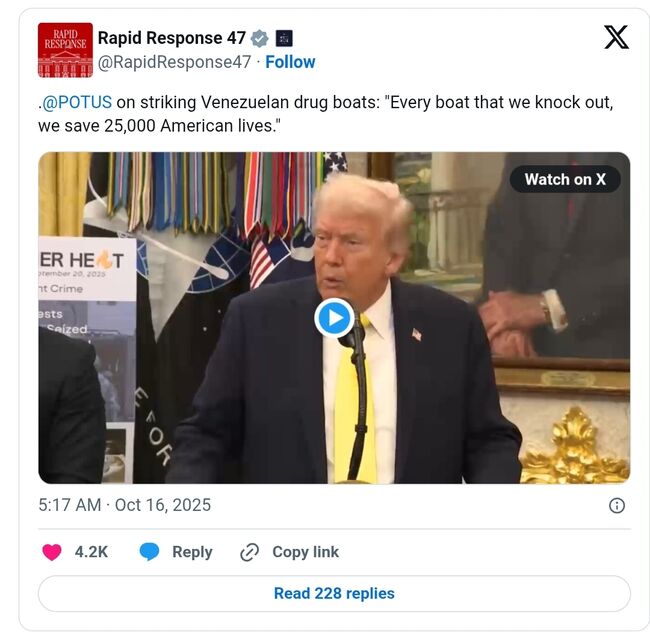The height and width of the screenshot is (642, 650).
Task: Open the video thumbnail of the speaker
Action: (x=334, y=318)
